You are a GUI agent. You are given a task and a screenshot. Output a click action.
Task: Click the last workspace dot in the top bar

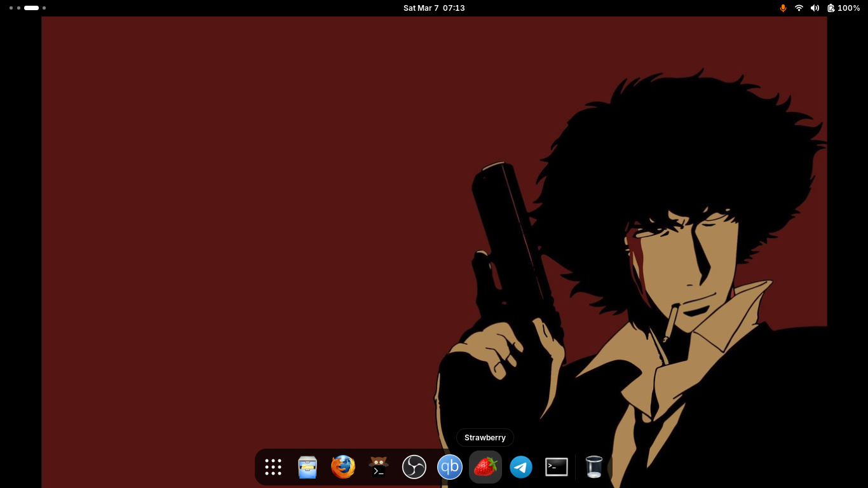tap(44, 8)
